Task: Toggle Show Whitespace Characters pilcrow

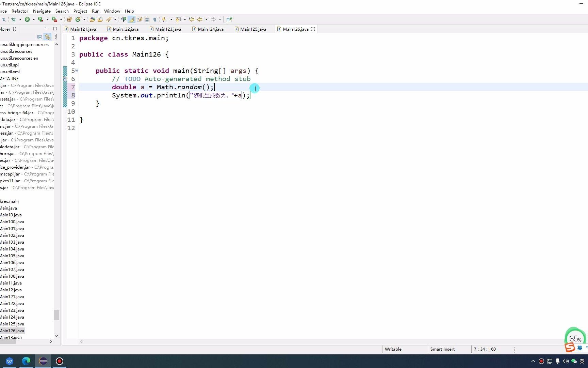Action: click(155, 19)
